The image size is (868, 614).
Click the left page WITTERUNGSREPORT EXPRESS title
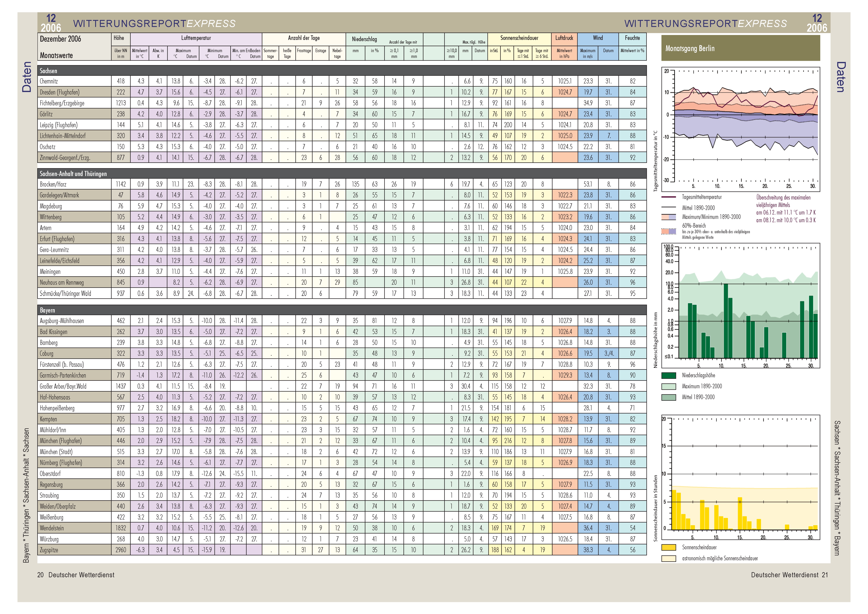(154, 23)
